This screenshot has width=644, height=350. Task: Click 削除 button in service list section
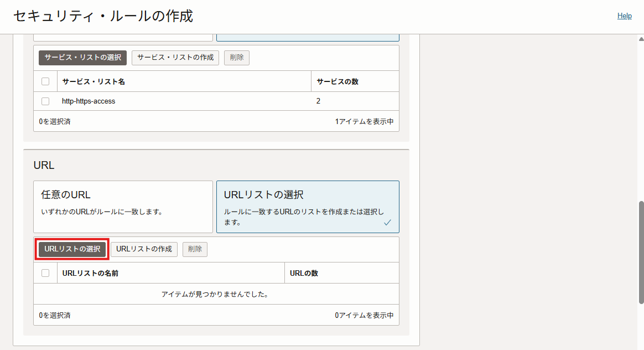(236, 58)
